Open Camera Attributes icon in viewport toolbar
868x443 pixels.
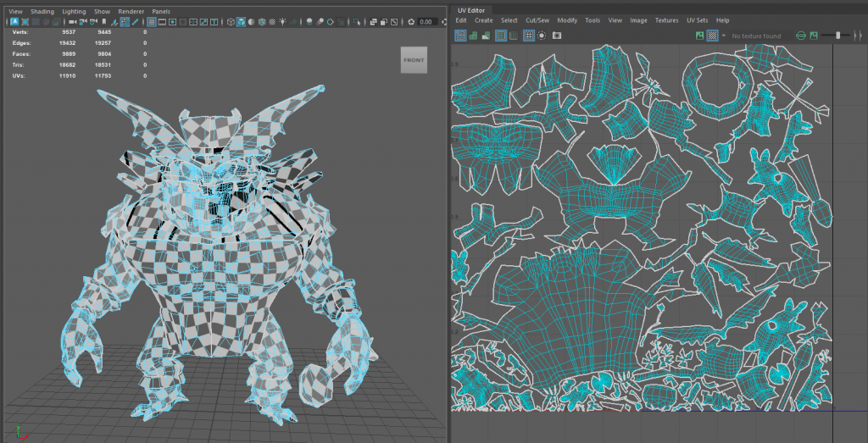93,22
